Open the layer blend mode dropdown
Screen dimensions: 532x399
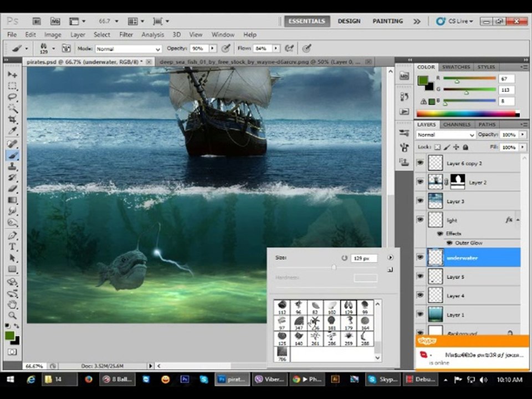[x=445, y=135]
